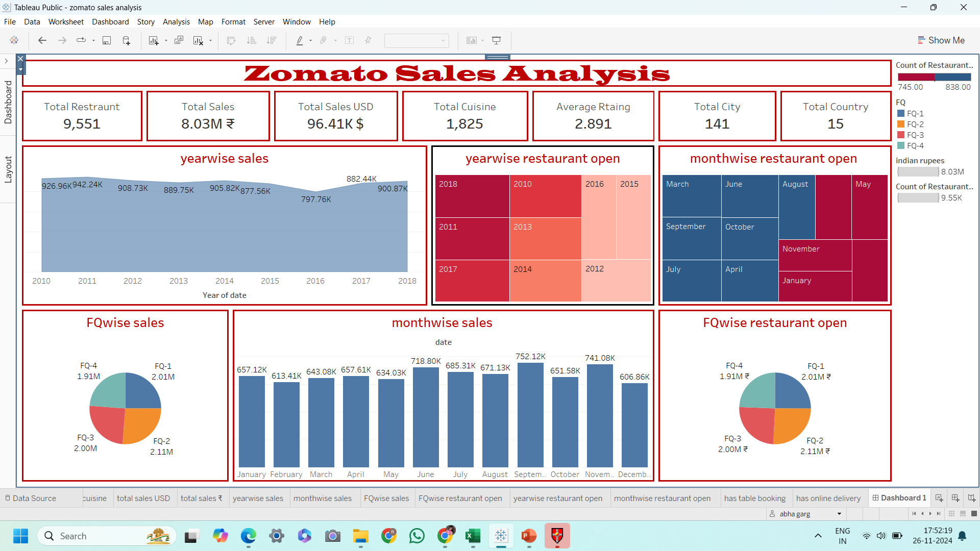Open the File menu
The width and height of the screenshot is (980, 551).
pos(10,22)
